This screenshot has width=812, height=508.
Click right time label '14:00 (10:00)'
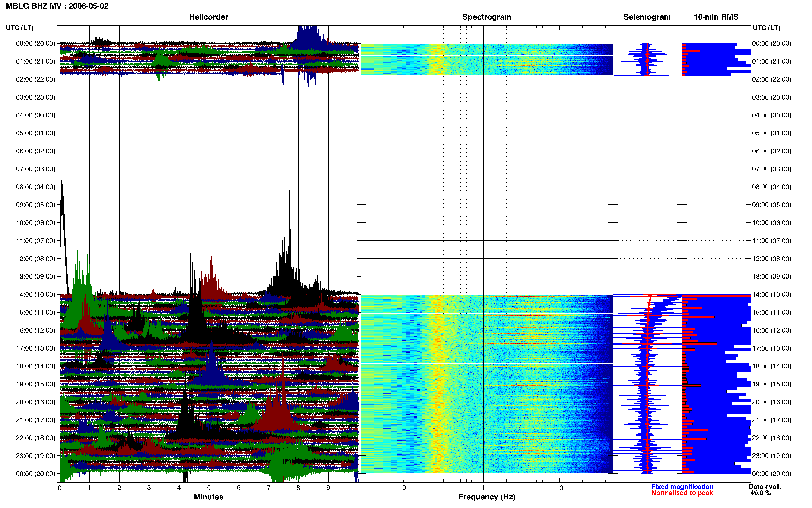[x=772, y=294]
